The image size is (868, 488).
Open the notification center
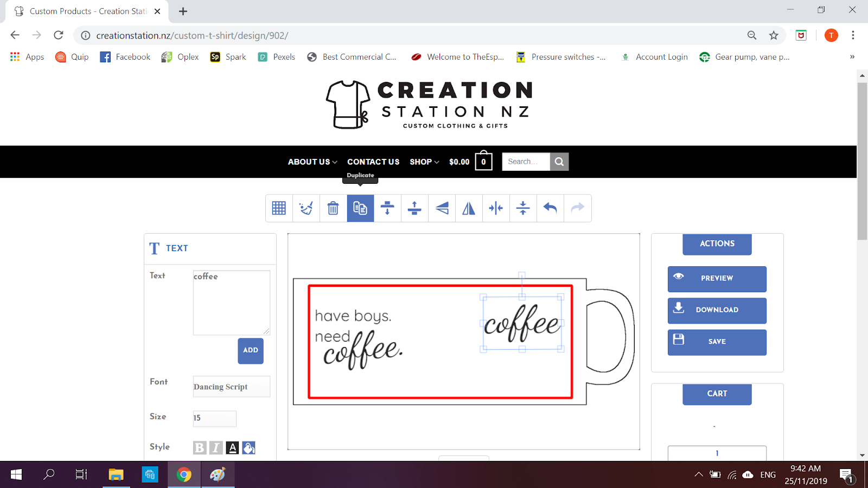pyautogui.click(x=846, y=476)
